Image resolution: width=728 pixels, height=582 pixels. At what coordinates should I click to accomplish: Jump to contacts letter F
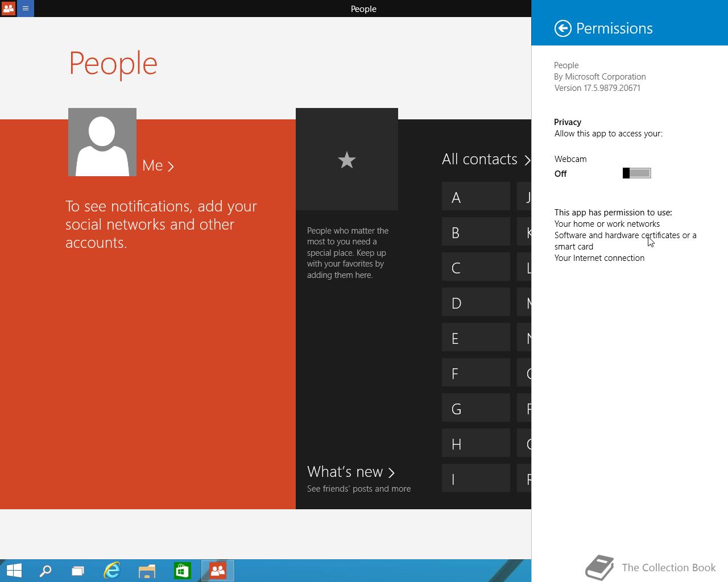click(x=476, y=373)
